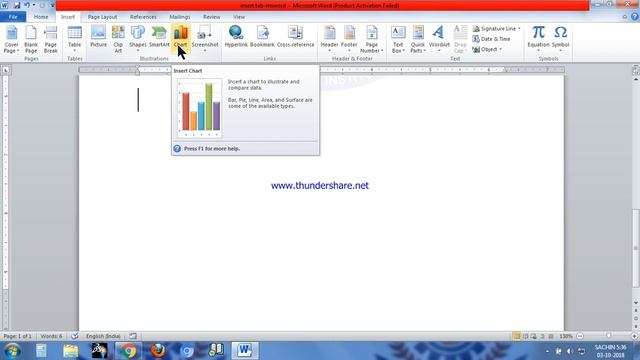The image size is (640, 360).
Task: Insert a Blank Page
Action: pyautogui.click(x=31, y=39)
